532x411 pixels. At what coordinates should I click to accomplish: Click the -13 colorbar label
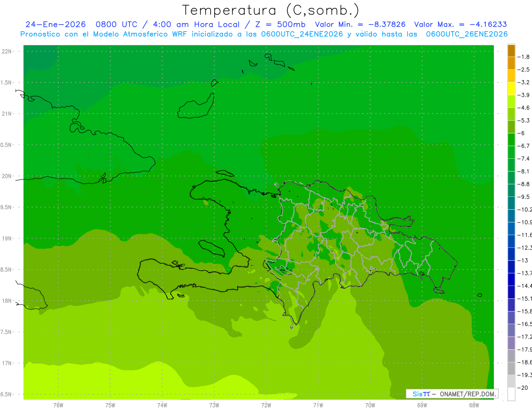click(x=523, y=260)
